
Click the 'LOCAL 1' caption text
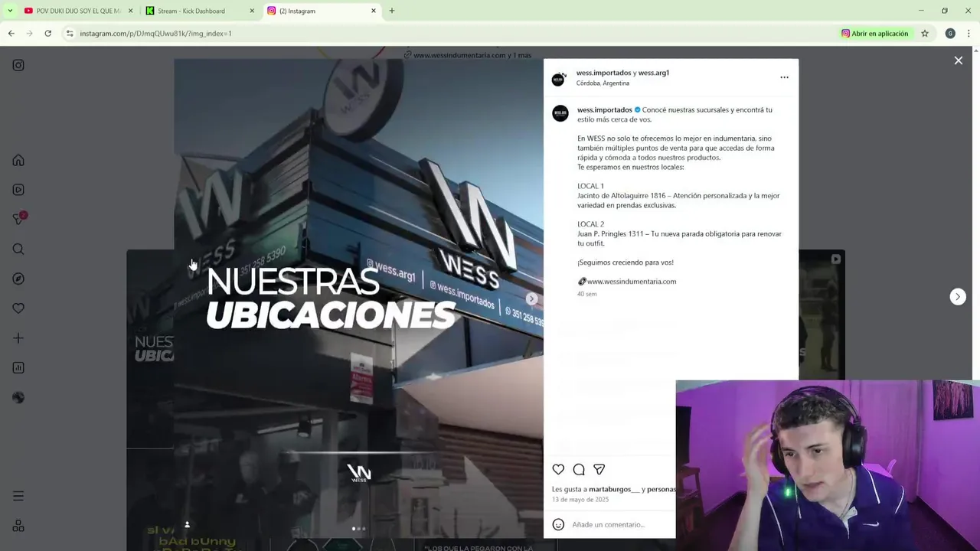[x=590, y=186]
